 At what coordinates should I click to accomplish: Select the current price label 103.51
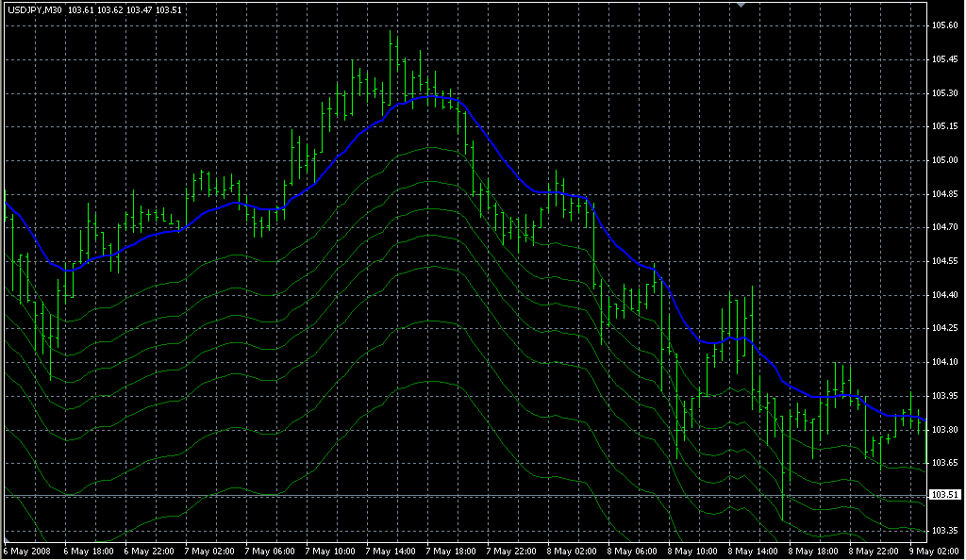pyautogui.click(x=945, y=495)
